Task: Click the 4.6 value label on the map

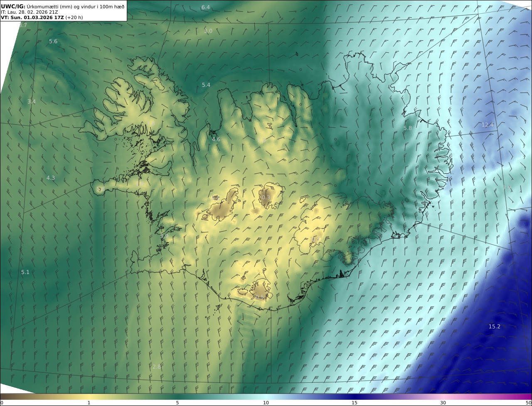Action: click(216, 139)
